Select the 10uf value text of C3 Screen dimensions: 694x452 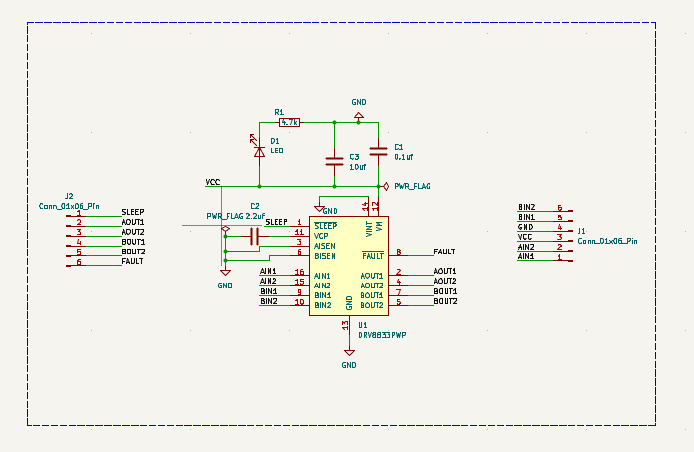(358, 167)
